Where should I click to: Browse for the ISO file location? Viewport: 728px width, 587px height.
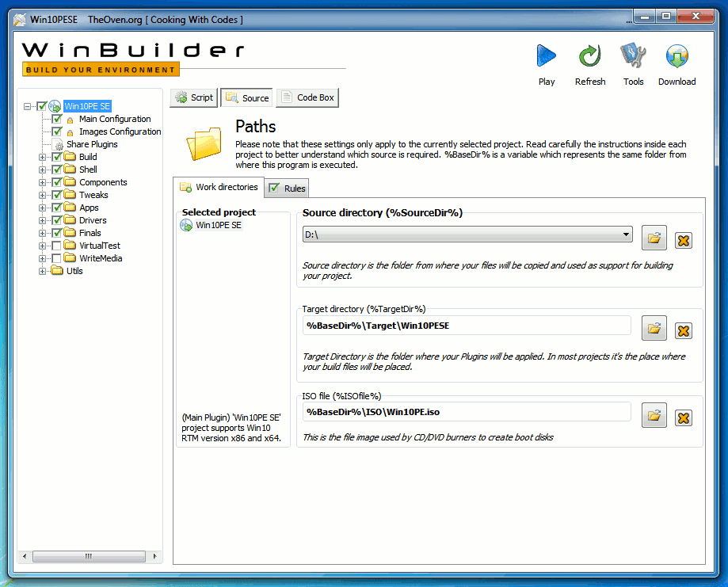[x=654, y=415]
